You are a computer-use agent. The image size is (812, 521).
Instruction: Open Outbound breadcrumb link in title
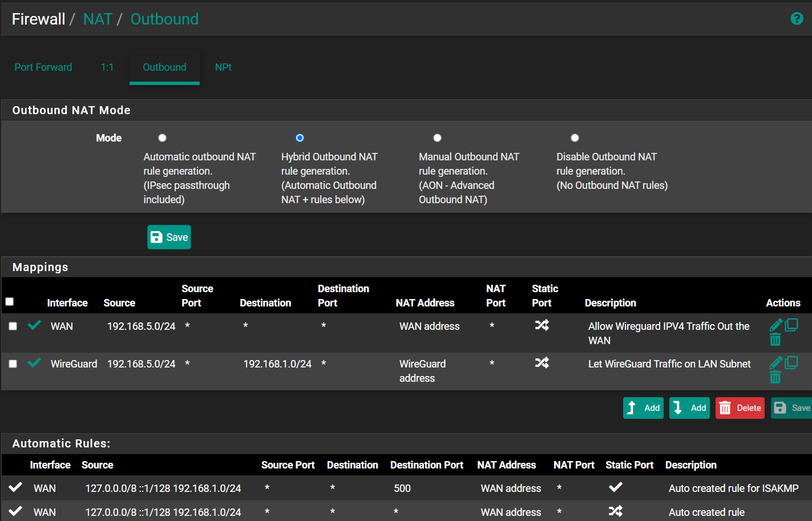pyautogui.click(x=164, y=19)
